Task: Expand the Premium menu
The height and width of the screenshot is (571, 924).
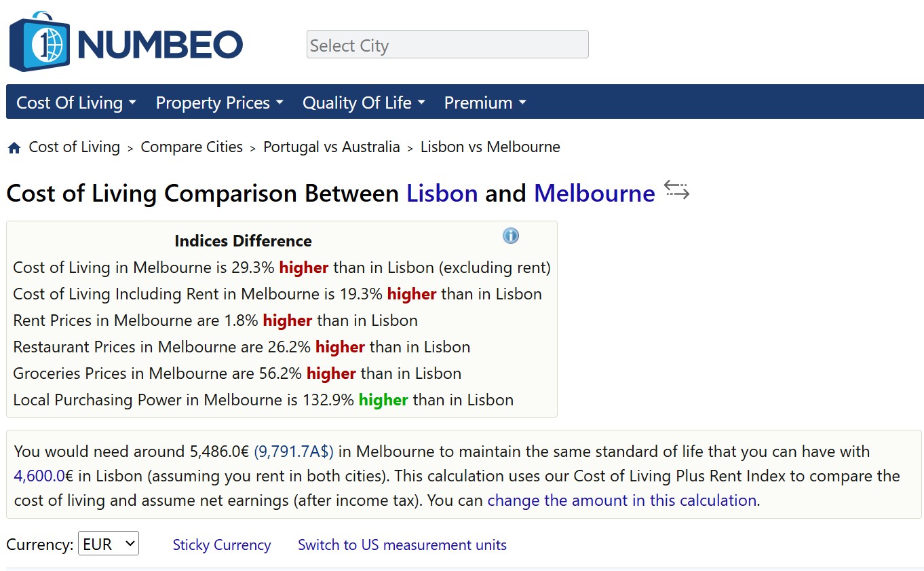Action: [x=485, y=103]
